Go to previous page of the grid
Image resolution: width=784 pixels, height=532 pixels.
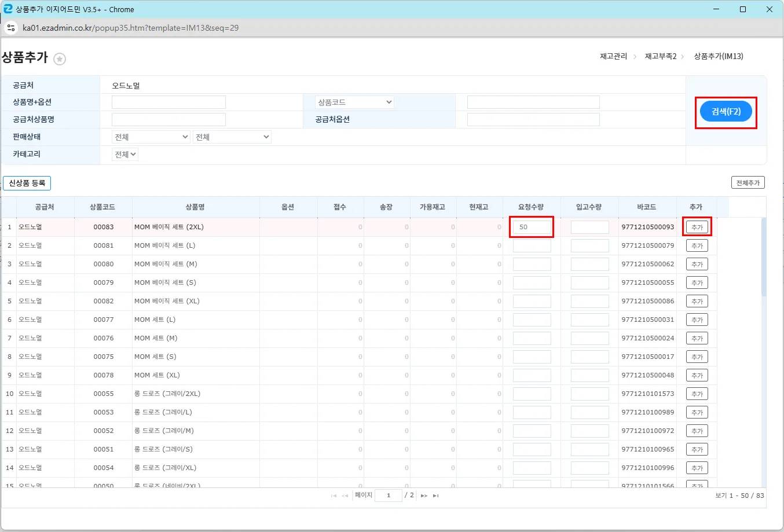pyautogui.click(x=345, y=496)
